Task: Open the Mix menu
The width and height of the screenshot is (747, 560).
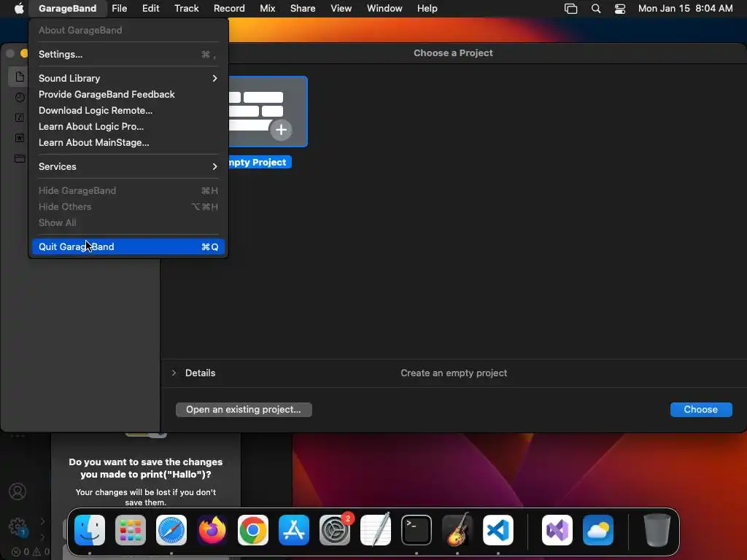Action: pos(267,9)
